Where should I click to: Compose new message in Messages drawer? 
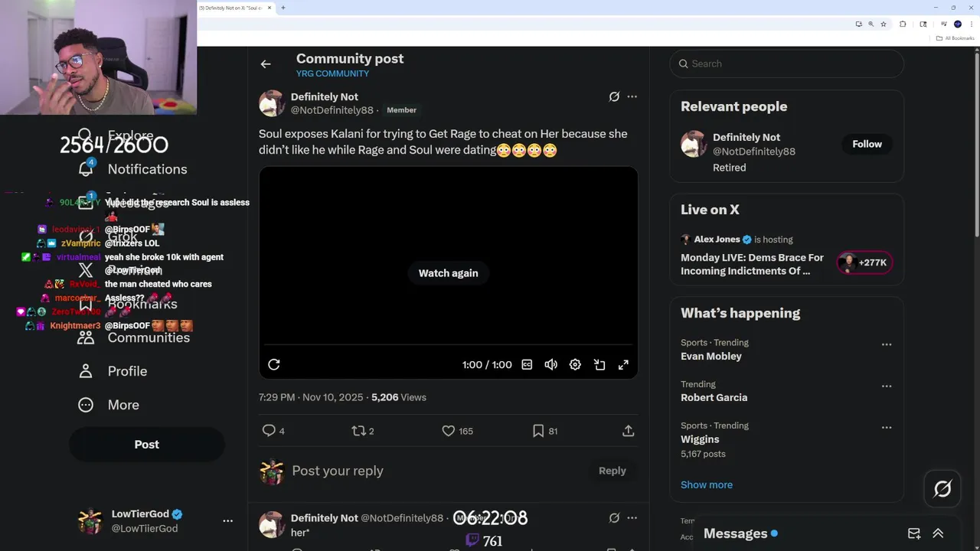point(914,533)
